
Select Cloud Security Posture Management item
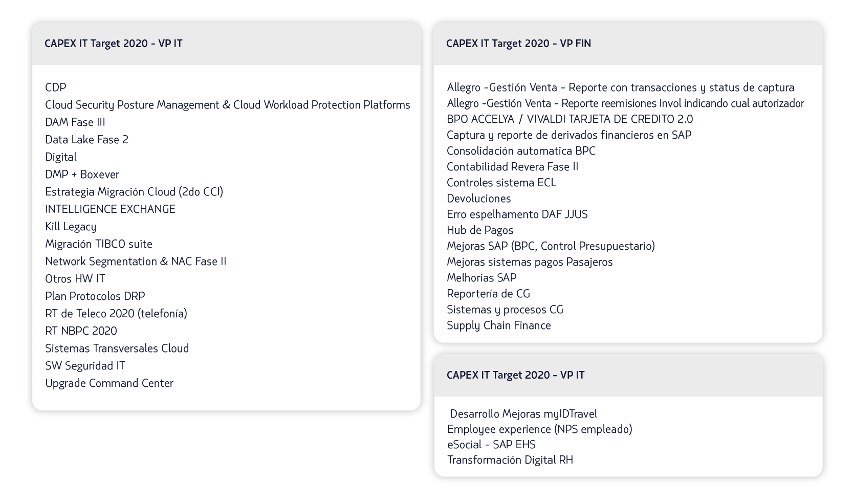(x=227, y=105)
